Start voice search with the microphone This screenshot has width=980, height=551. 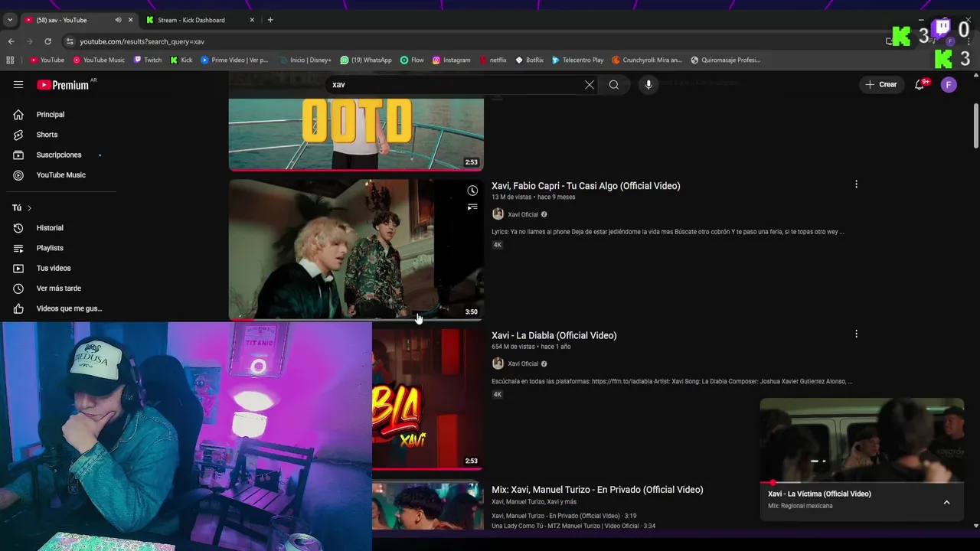pyautogui.click(x=648, y=85)
